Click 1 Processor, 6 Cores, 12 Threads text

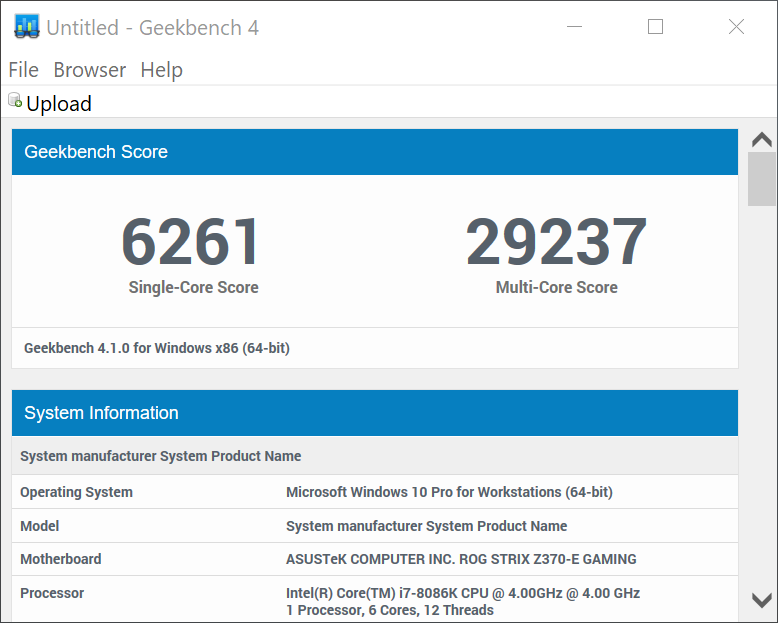[x=389, y=610]
